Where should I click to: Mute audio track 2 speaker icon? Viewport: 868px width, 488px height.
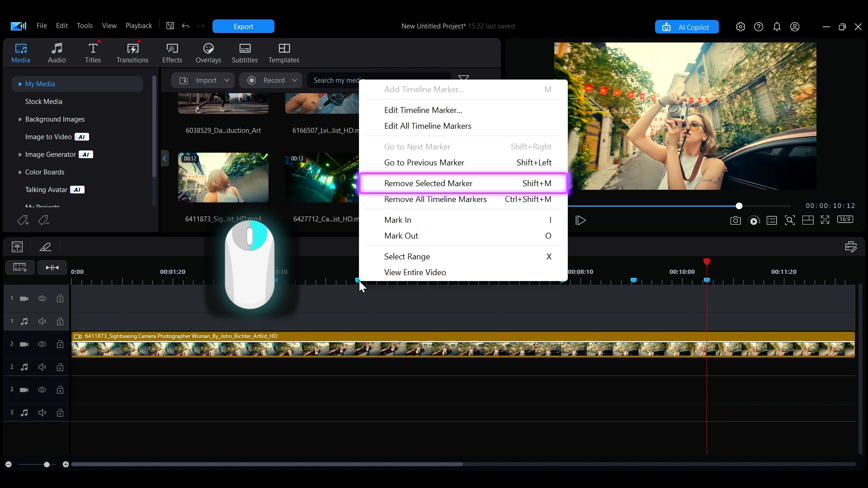(x=42, y=367)
